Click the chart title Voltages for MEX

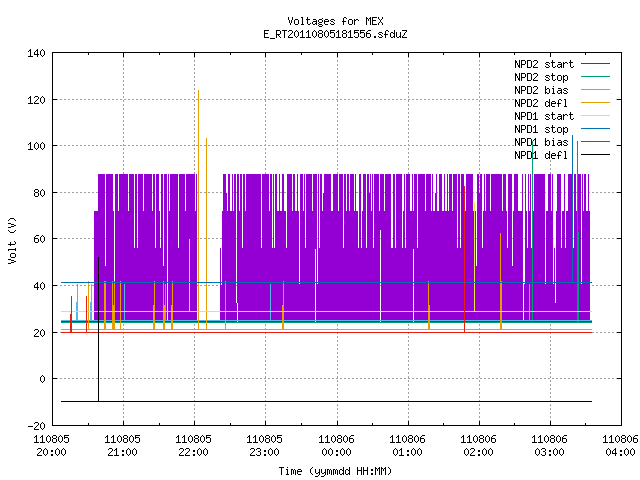[x=335, y=21]
